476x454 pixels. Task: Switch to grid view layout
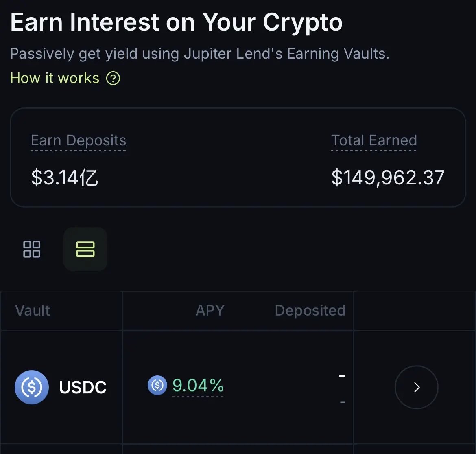(x=32, y=249)
